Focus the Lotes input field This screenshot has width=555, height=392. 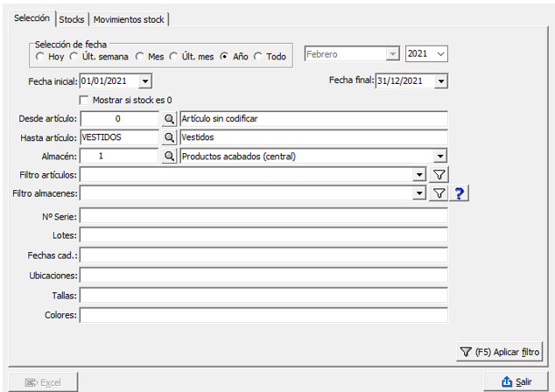click(263, 234)
